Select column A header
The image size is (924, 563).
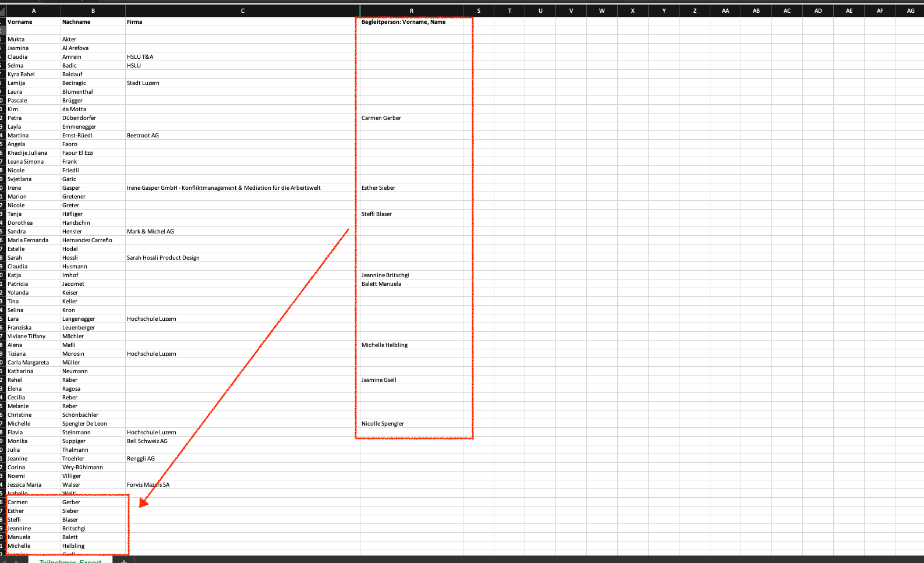[34, 10]
